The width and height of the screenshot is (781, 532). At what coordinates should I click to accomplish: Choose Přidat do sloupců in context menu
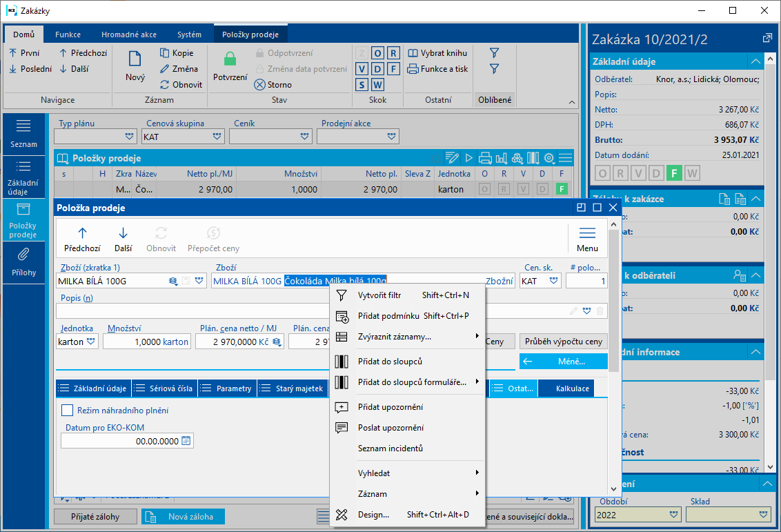click(x=408, y=362)
